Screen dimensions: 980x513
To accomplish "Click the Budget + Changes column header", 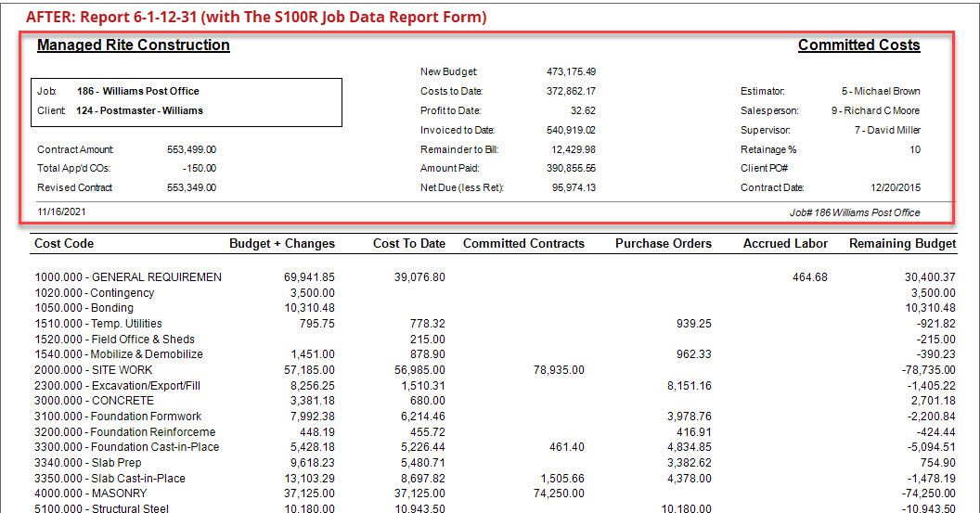I will (x=282, y=244).
